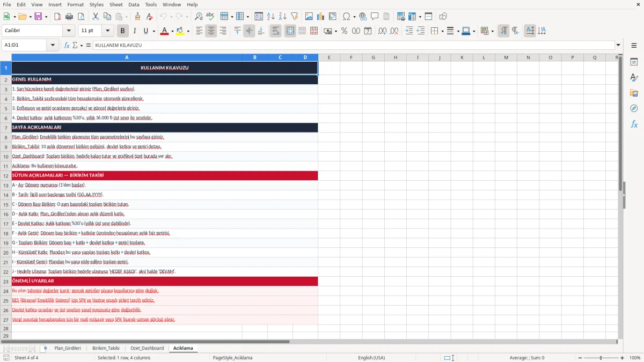Open the font size dropdown
644x362 pixels.
pos(107,31)
